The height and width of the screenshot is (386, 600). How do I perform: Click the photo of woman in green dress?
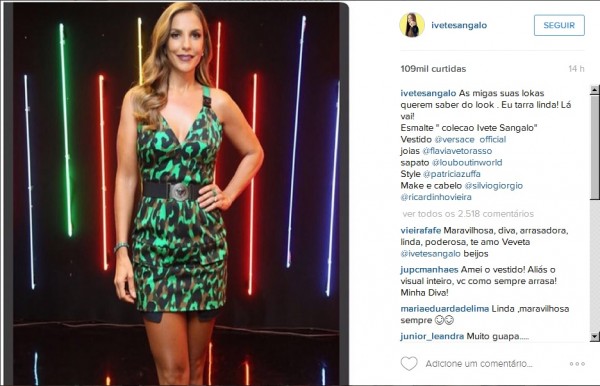coord(176,194)
